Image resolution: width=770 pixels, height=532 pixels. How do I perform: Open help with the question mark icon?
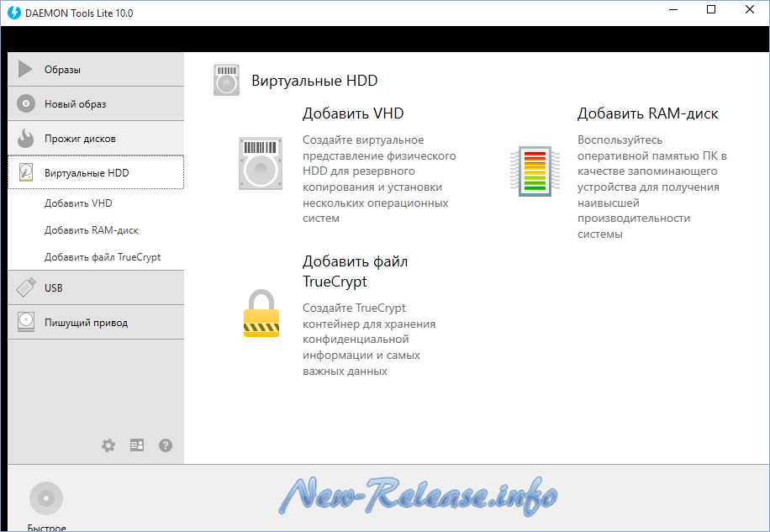(x=166, y=445)
